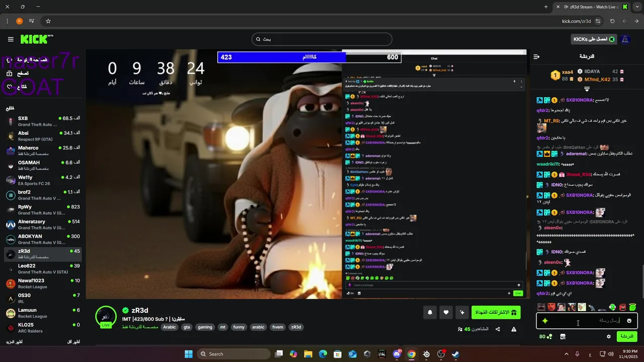Click the green sparkle icon in chat input

coord(545,321)
